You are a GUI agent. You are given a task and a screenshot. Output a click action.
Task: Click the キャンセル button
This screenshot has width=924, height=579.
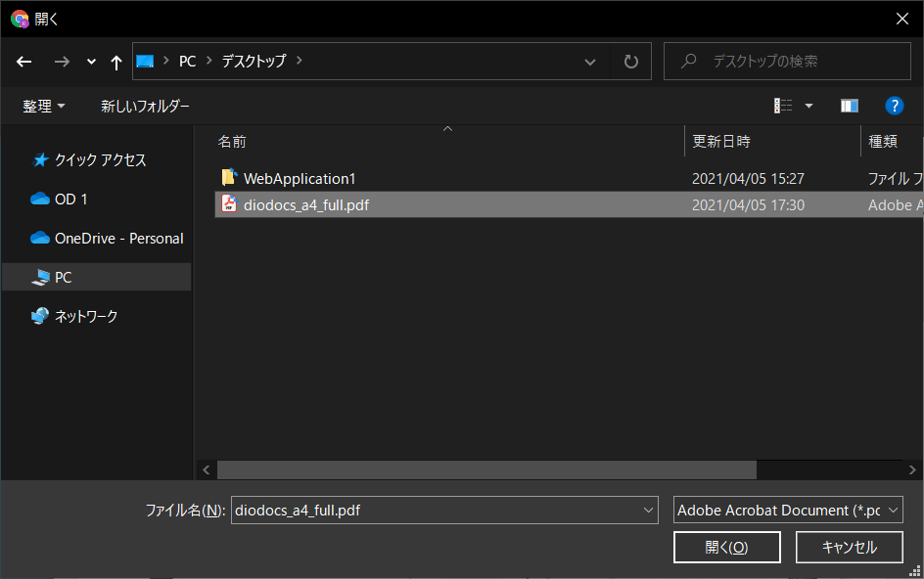tap(850, 547)
